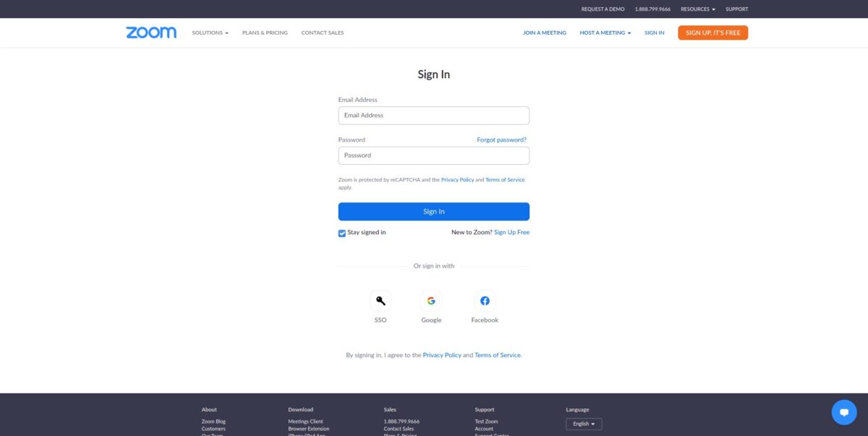Open the Forgot password? link
The height and width of the screenshot is (436, 868).
pos(502,140)
